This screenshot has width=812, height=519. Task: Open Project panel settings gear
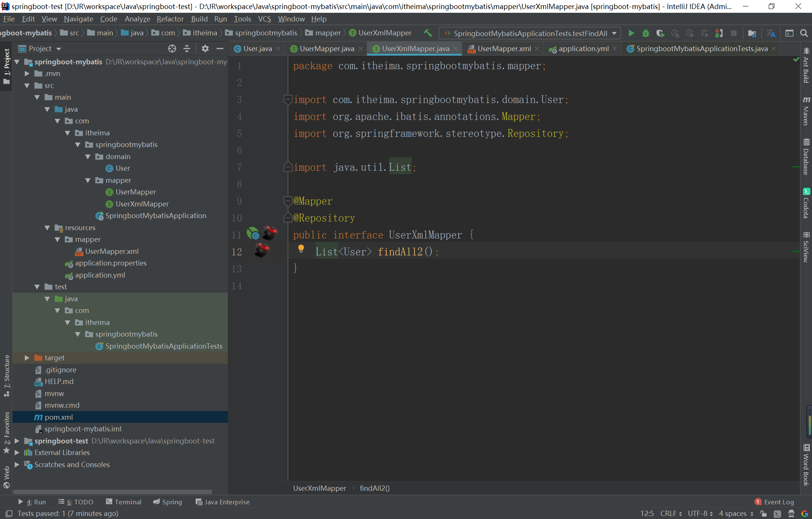pos(205,49)
